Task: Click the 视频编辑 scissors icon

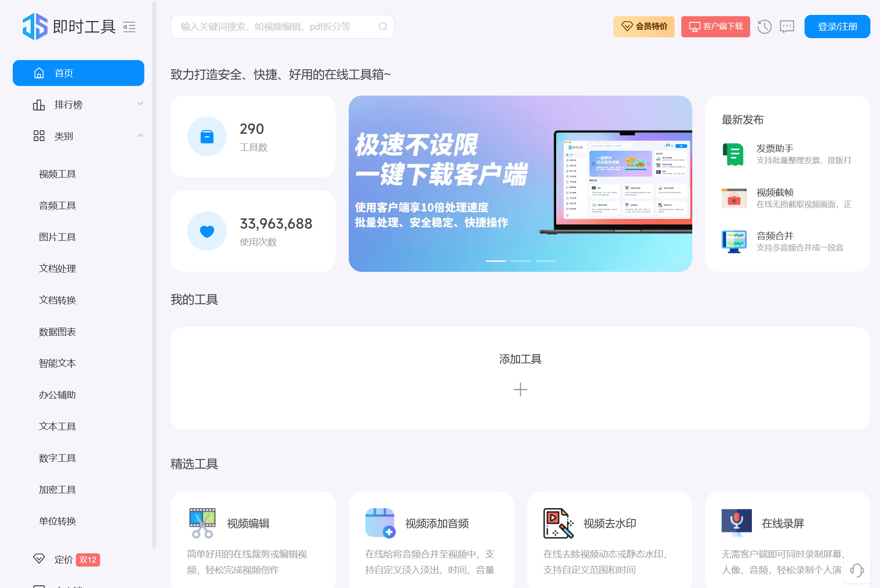Action: 202,523
